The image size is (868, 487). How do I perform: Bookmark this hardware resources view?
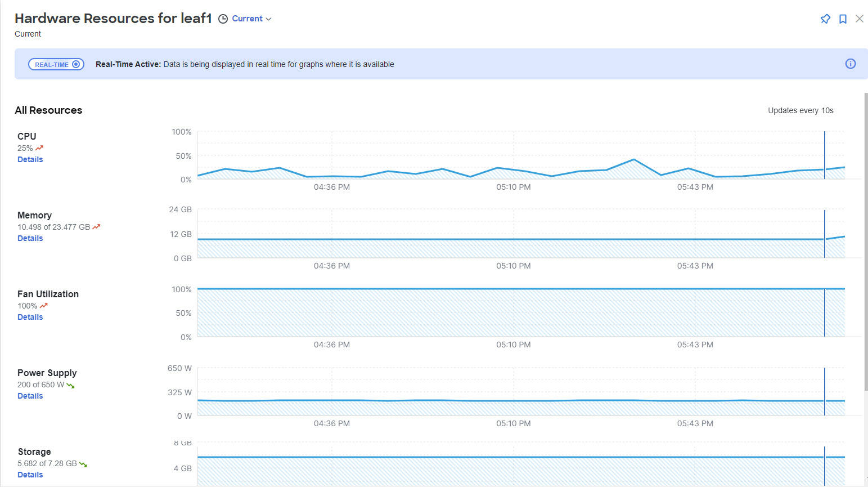843,19
